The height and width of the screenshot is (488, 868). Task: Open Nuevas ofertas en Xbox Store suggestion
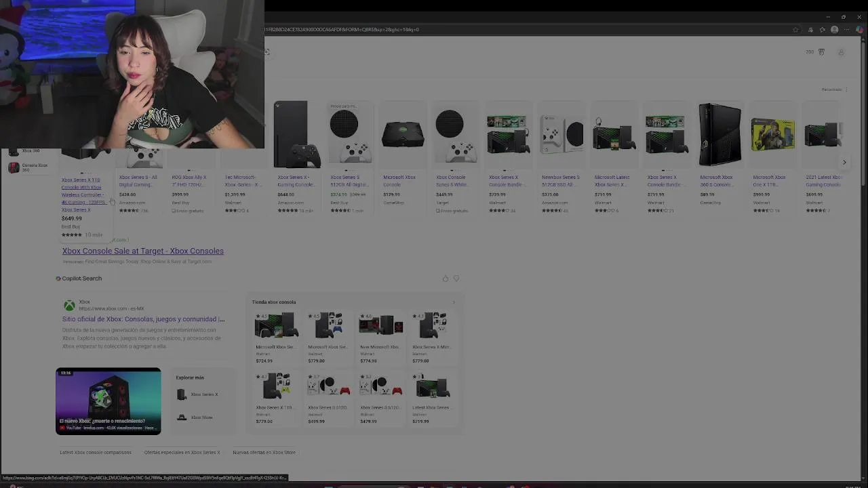(264, 452)
